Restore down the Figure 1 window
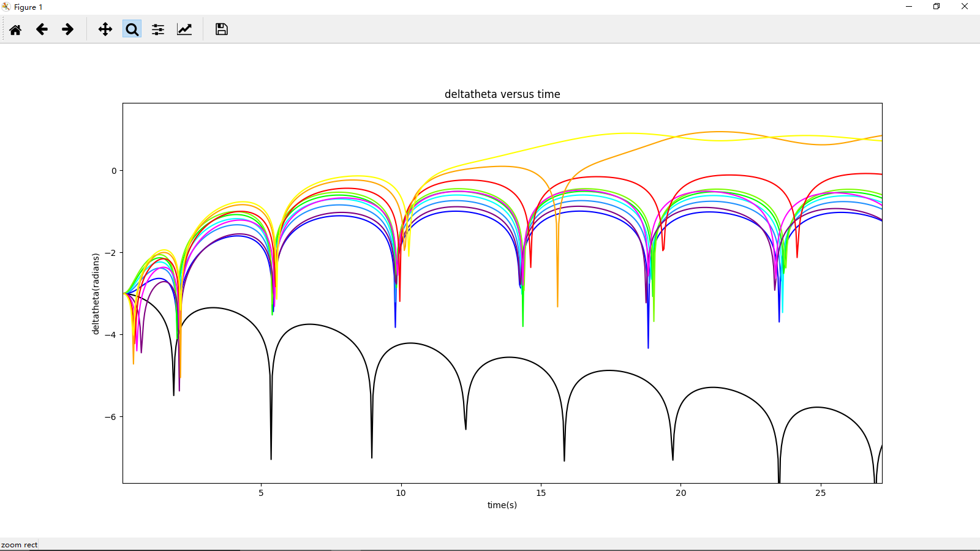The height and width of the screenshot is (551, 980). pos(937,7)
